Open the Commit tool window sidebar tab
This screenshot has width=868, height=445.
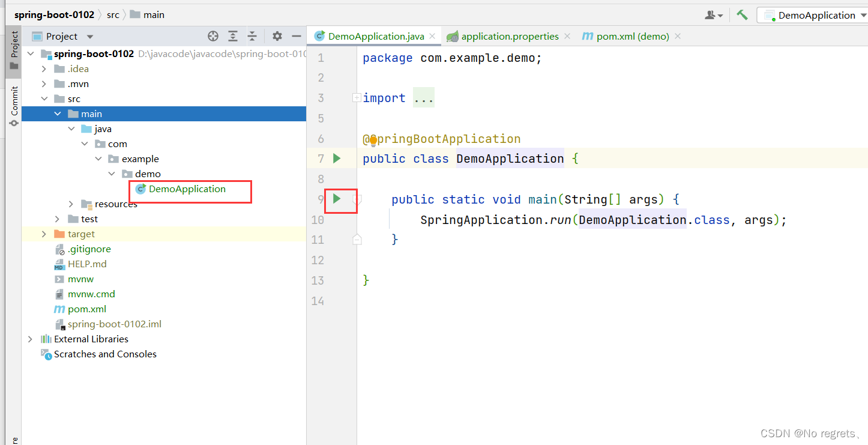point(14,106)
